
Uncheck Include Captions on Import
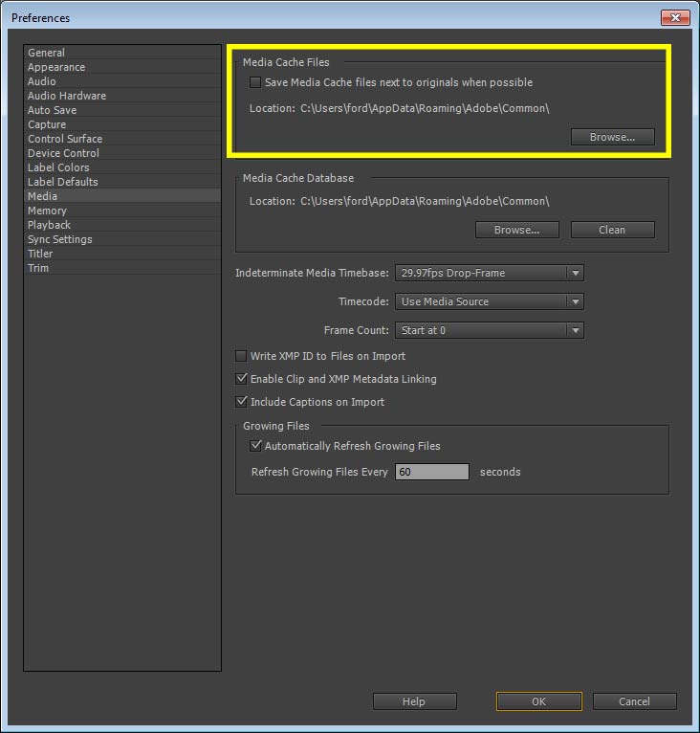(241, 402)
